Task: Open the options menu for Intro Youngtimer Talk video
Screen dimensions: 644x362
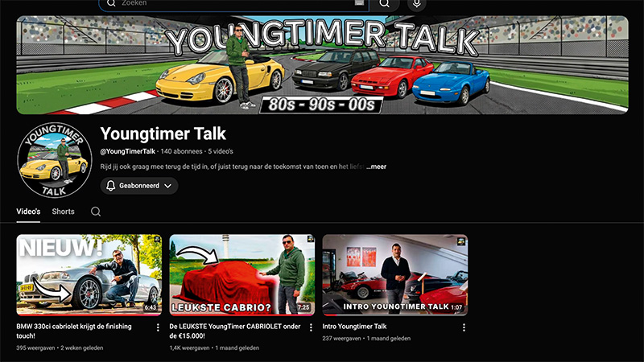Action: coord(464,327)
